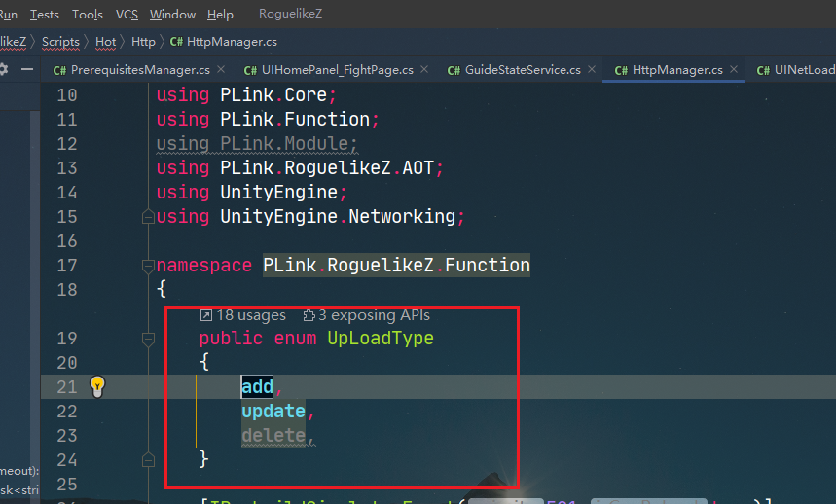The image size is (836, 504).
Task: Close the HttpManager.cs tab
Action: pyautogui.click(x=735, y=70)
